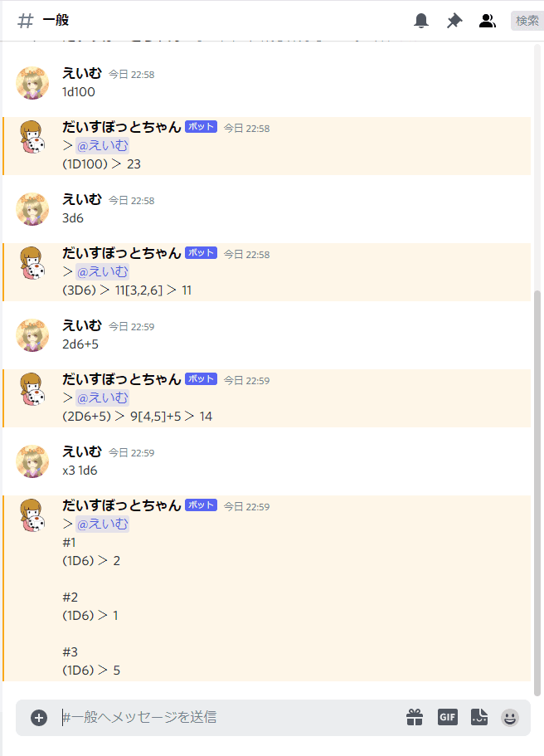Viewport: 544px width, 756px height.
Task: Click だいすぼっとちゃん username above 2D6+5 result
Action: click(x=121, y=379)
